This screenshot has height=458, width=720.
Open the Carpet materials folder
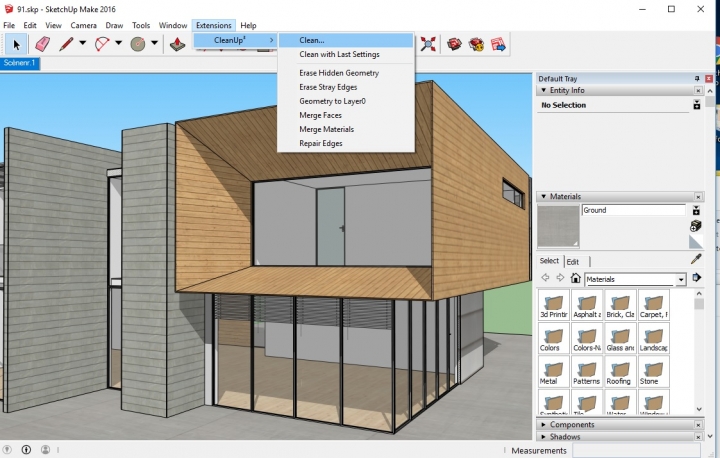click(x=654, y=305)
